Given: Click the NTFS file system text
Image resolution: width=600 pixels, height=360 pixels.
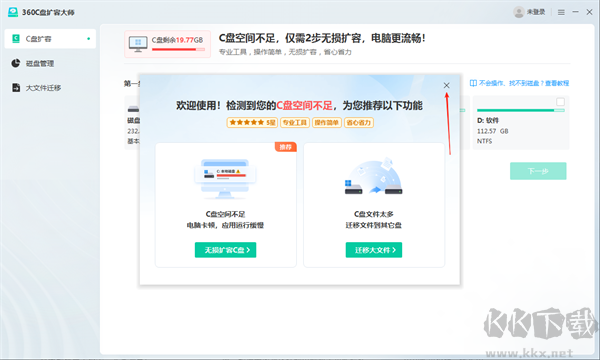Looking at the screenshot, I should [x=484, y=141].
